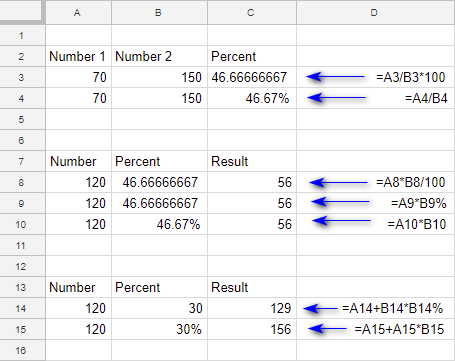Select column C header
The width and height of the screenshot is (455, 361).
point(252,12)
